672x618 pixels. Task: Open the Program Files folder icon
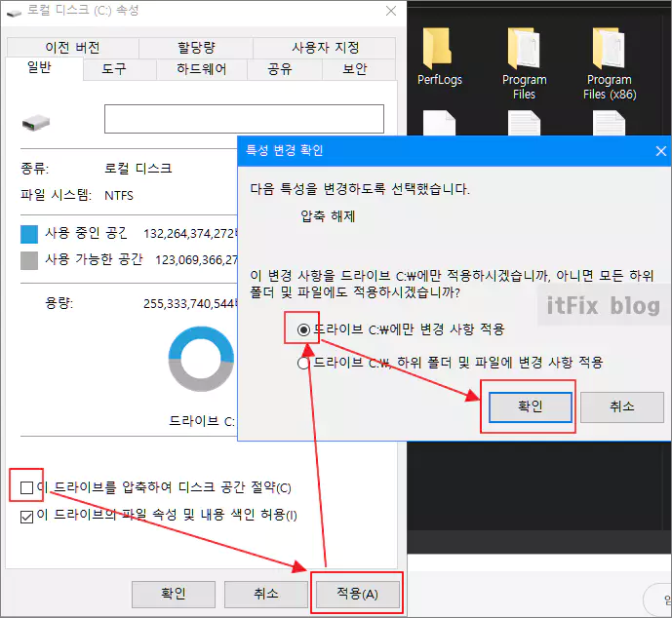click(x=524, y=49)
